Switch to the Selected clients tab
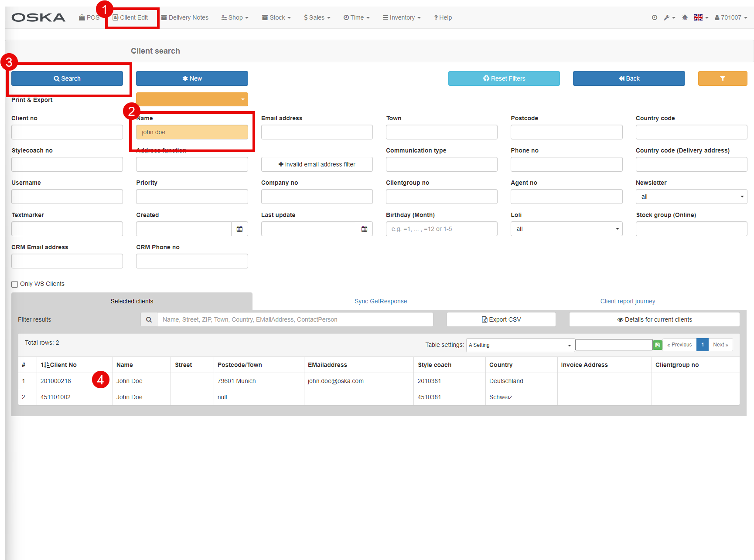Viewport: 754px width, 560px height. 132,301
